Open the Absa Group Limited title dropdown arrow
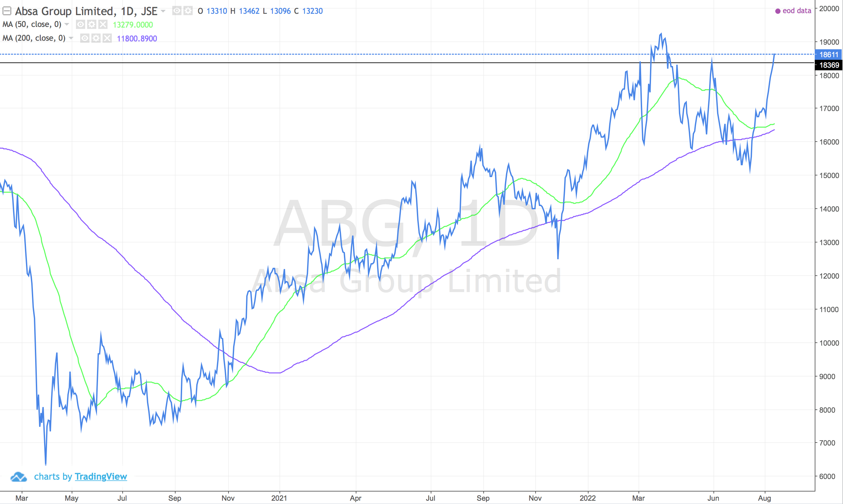The image size is (843, 504). (x=163, y=11)
